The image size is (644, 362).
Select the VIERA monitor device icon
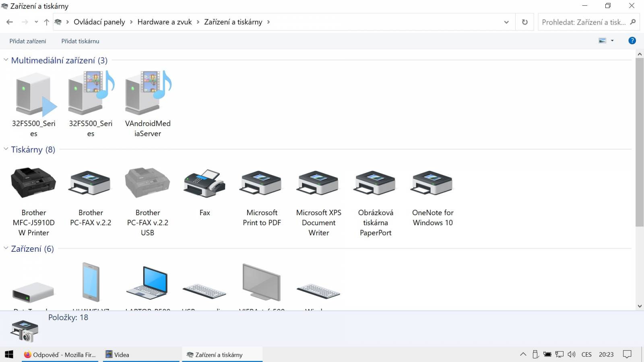click(x=262, y=282)
